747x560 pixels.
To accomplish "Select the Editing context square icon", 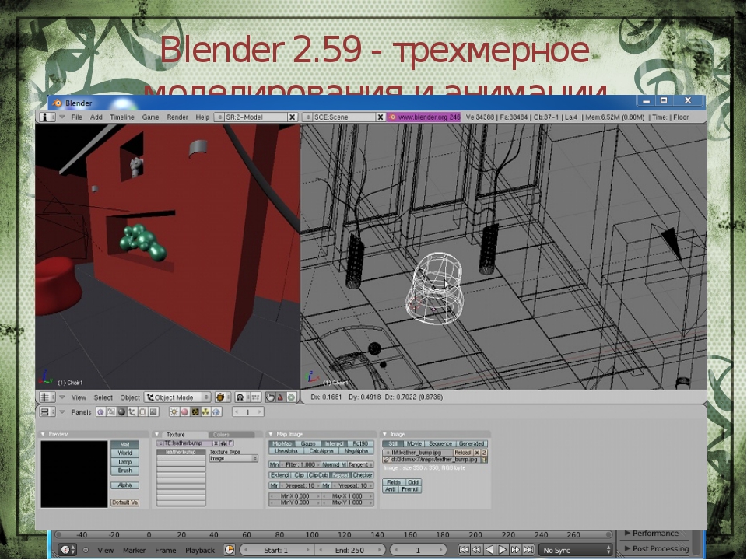I will [x=142, y=412].
